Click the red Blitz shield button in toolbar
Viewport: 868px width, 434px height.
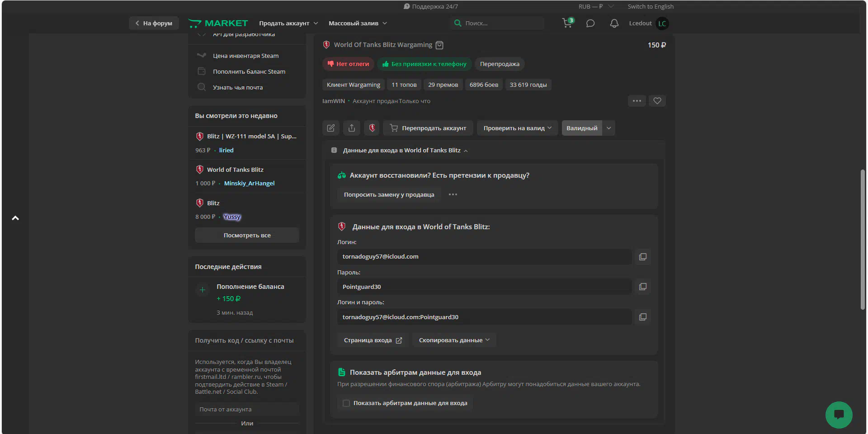[x=372, y=128]
